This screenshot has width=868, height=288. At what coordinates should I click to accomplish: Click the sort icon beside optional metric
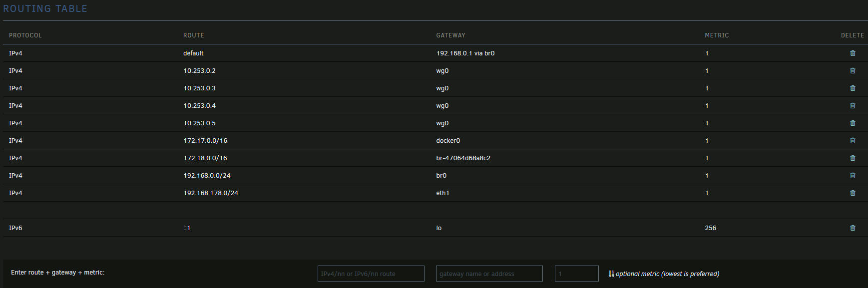(611, 274)
